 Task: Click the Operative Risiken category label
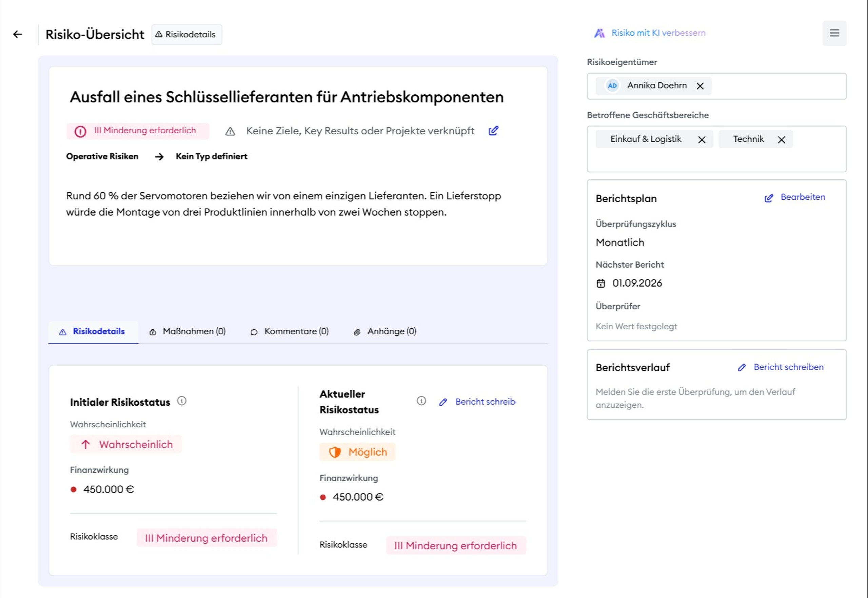(x=102, y=157)
